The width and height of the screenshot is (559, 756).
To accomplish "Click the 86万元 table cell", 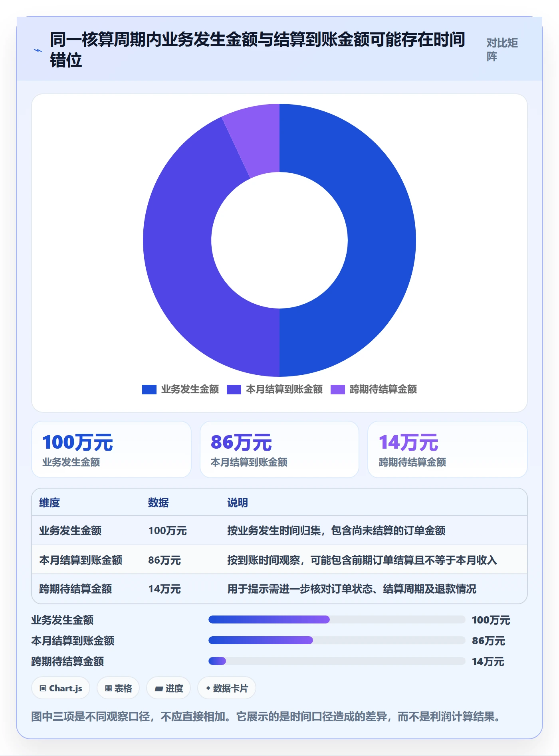I will (x=165, y=560).
